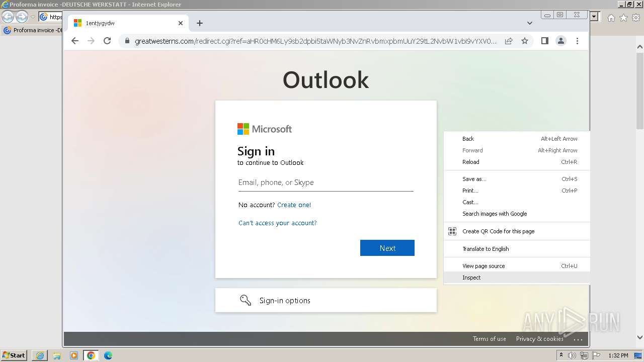Bookmark this page with the star icon
Viewport: 644px width, 362px height.
tap(525, 41)
